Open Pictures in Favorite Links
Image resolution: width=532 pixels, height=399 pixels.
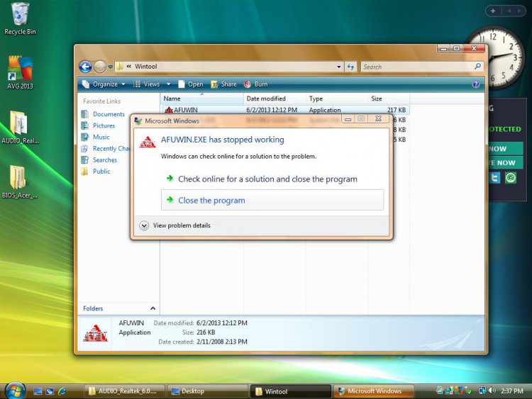coord(98,125)
